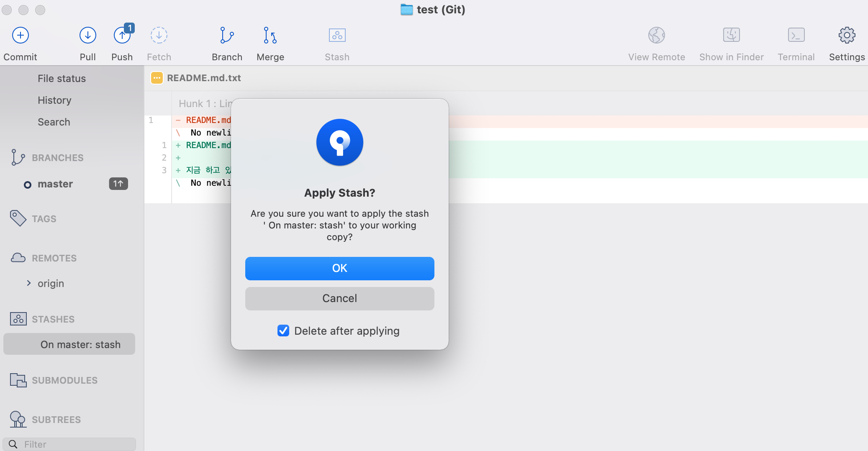Click the README.md.txt file name

[x=204, y=78]
